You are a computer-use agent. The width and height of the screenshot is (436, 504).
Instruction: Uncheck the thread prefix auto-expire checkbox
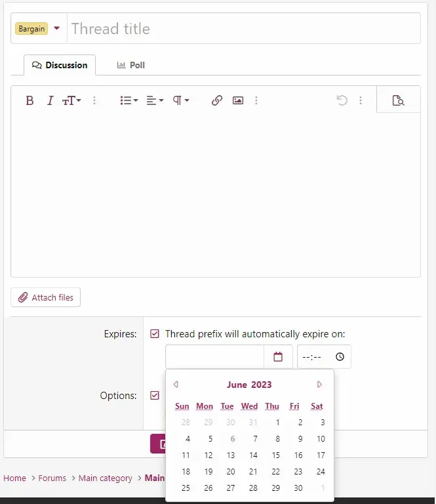[x=155, y=333]
